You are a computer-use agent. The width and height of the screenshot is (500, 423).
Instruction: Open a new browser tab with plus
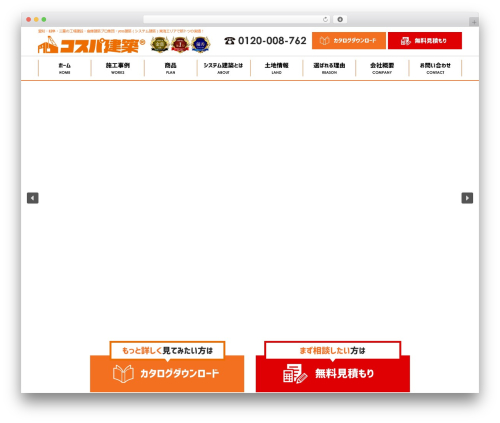(x=474, y=22)
